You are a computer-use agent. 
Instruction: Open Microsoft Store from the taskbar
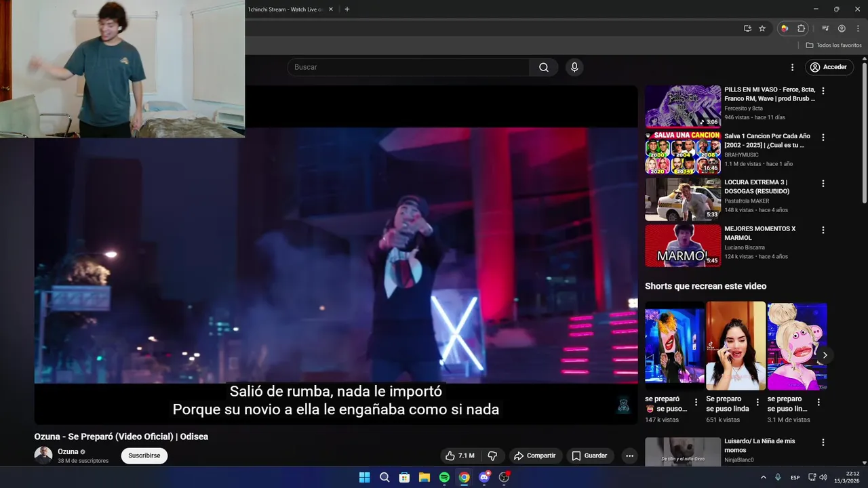click(x=404, y=477)
